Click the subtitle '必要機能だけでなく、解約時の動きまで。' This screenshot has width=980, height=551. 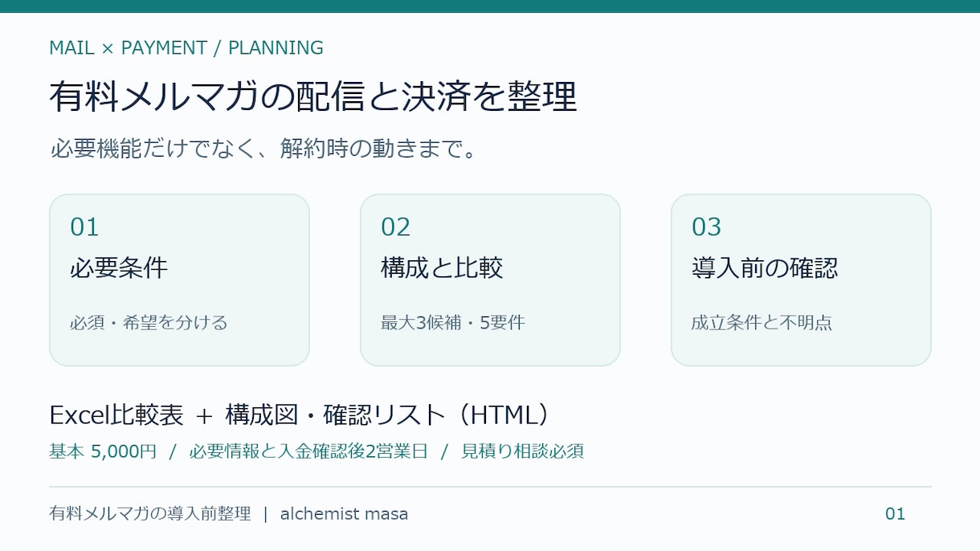(264, 149)
